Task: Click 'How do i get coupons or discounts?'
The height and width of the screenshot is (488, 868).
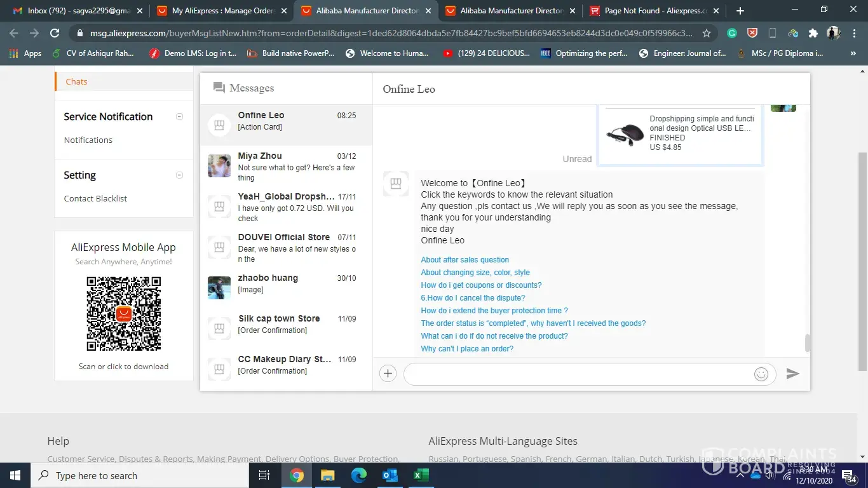Action: pos(481,285)
